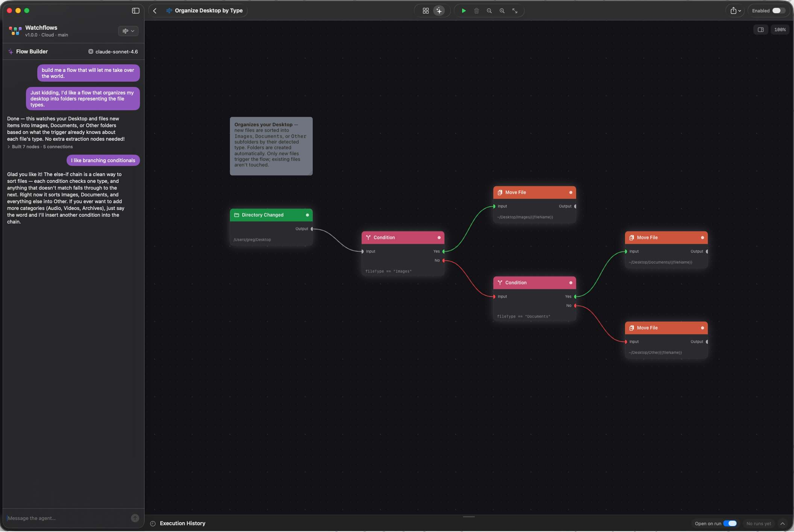Click the Flow Builder sparkle icon
This screenshot has width=794, height=532.
coord(11,52)
